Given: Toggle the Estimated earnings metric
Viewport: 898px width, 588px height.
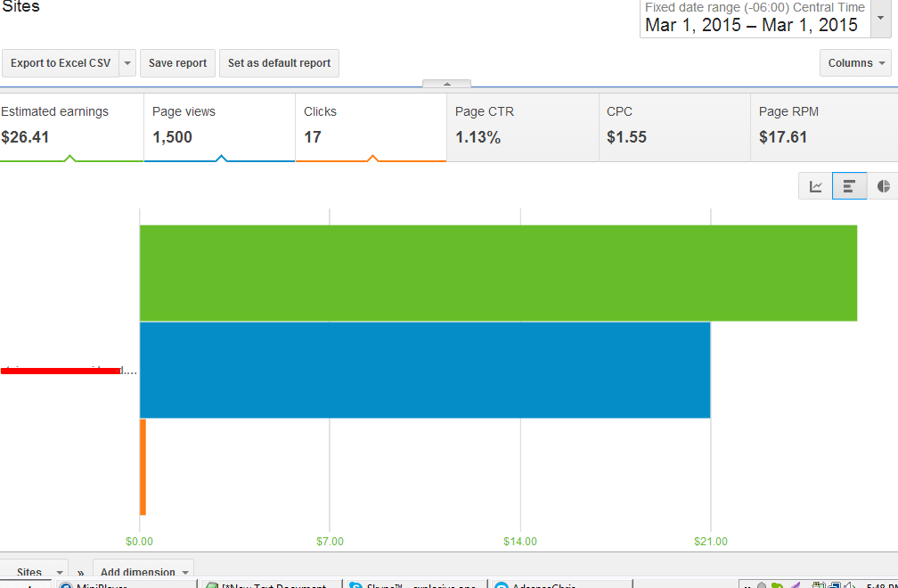Looking at the screenshot, I should [x=71, y=127].
